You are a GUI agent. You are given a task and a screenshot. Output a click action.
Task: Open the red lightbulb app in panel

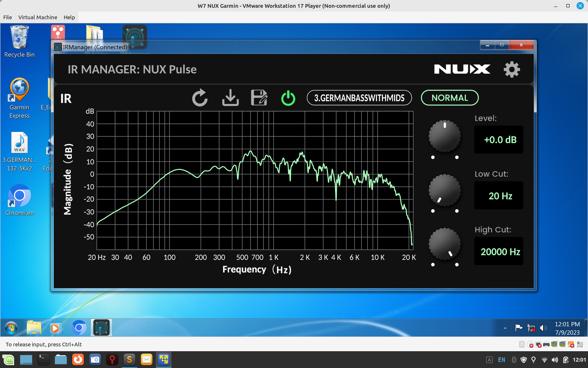click(112, 359)
